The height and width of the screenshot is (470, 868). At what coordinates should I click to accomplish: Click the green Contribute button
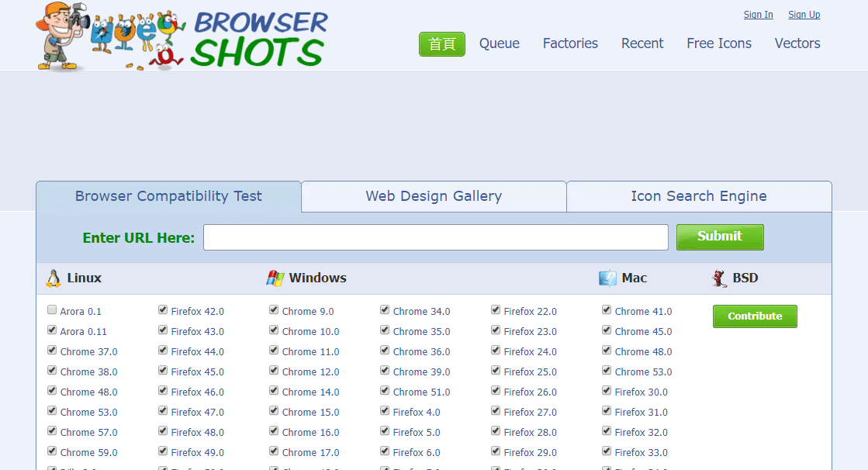pos(755,316)
